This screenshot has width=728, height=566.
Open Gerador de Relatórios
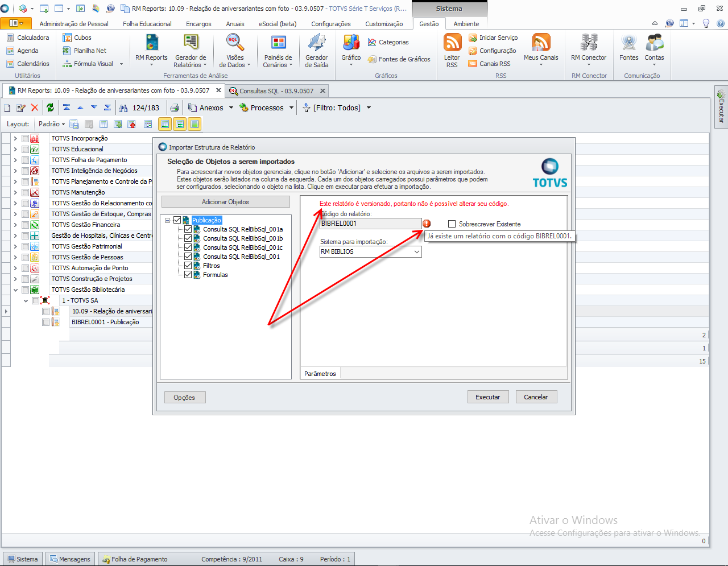191,50
